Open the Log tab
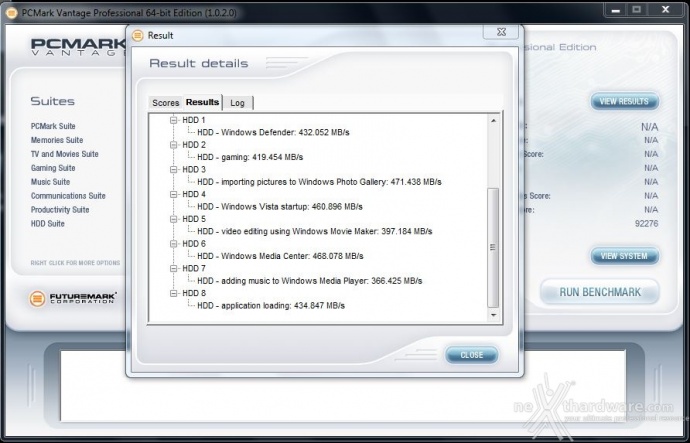Viewport: 690px width, 443px height. click(238, 103)
